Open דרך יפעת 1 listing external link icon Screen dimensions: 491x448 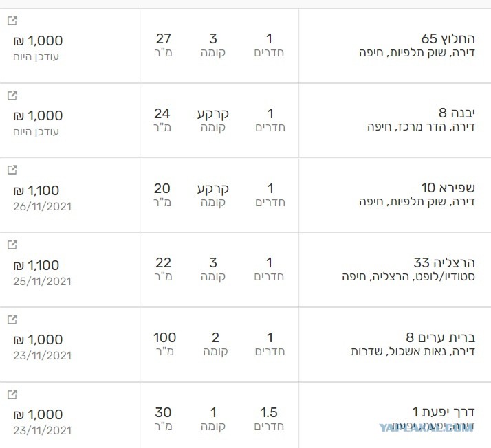[12, 394]
